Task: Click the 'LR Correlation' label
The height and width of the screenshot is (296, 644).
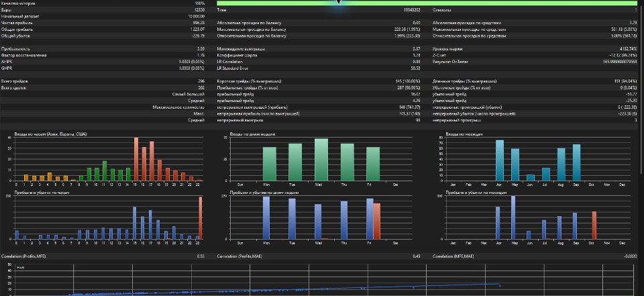Action: [229, 62]
